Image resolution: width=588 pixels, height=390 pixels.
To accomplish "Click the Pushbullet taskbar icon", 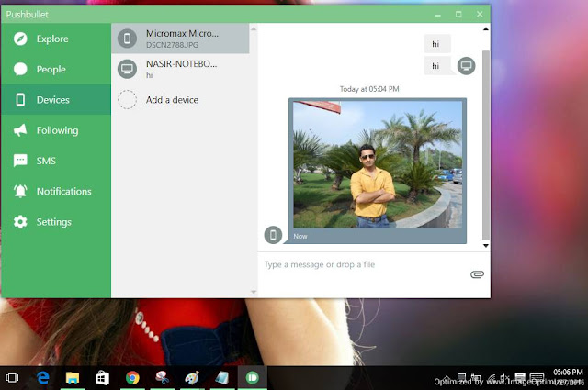I will (253, 378).
